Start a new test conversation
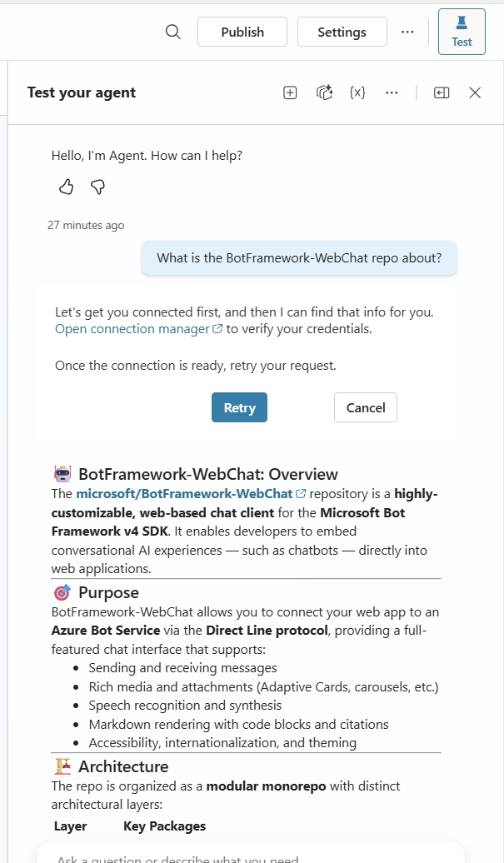Screen dimensions: 504x863 [290, 92]
